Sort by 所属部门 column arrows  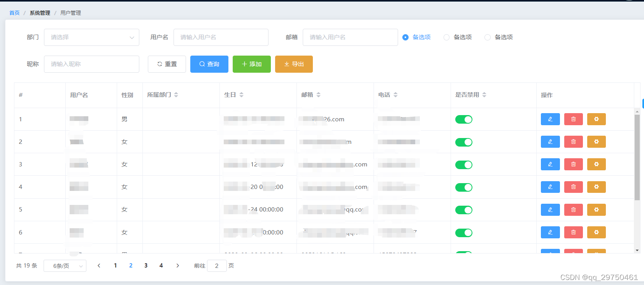[x=176, y=95]
